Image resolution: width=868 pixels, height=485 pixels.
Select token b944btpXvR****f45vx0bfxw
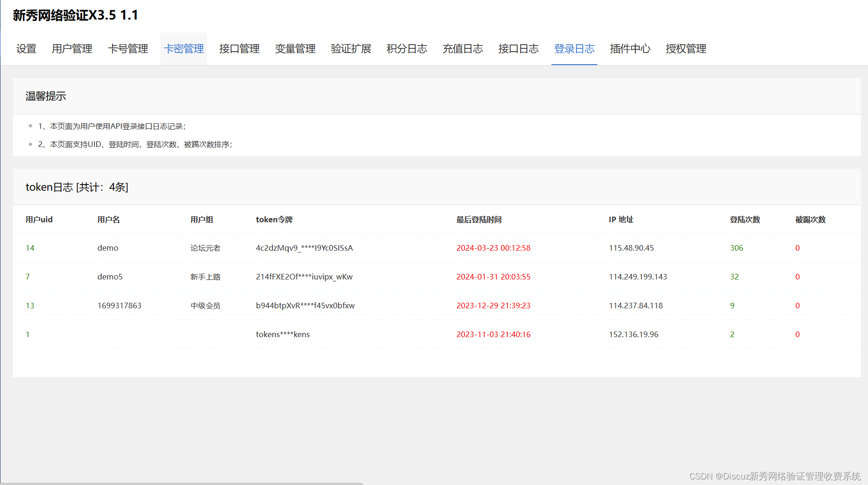point(305,306)
